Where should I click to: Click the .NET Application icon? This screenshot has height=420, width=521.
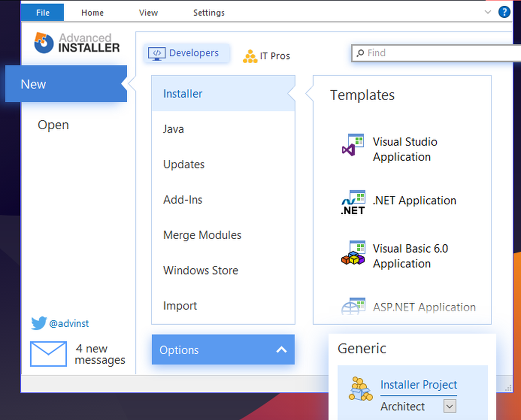(353, 202)
